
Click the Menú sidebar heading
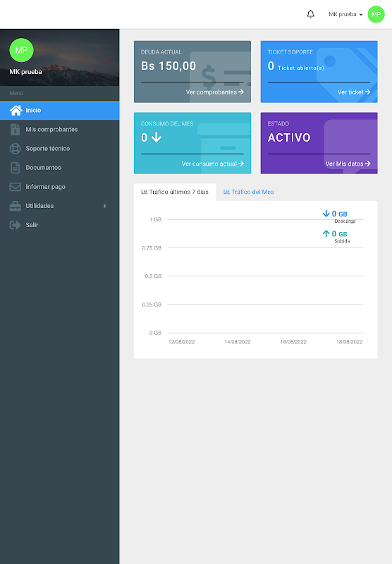click(16, 93)
